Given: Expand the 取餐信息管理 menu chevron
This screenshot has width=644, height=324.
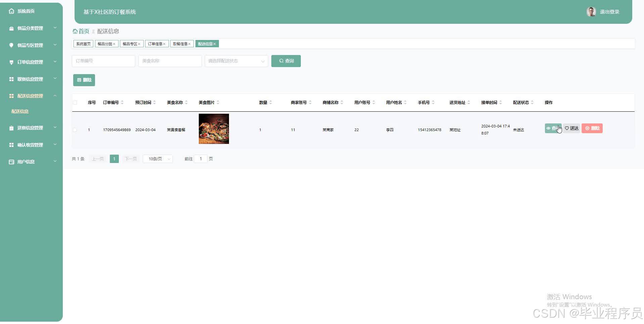Looking at the screenshot, I should click(x=55, y=78).
